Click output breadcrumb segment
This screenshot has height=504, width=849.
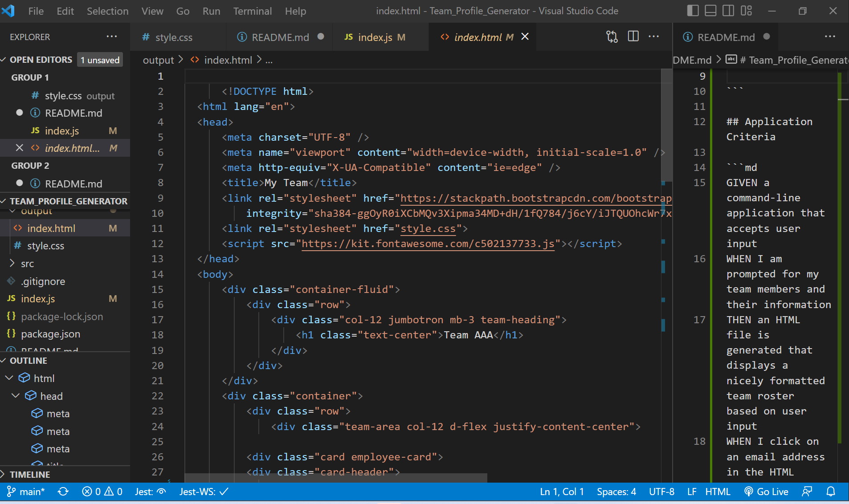[158, 60]
